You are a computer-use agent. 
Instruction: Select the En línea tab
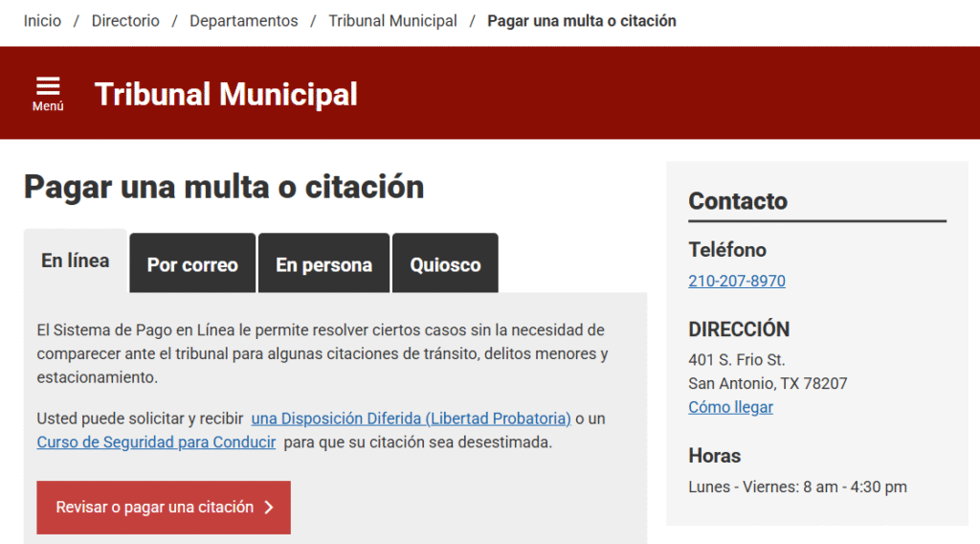pos(76,261)
